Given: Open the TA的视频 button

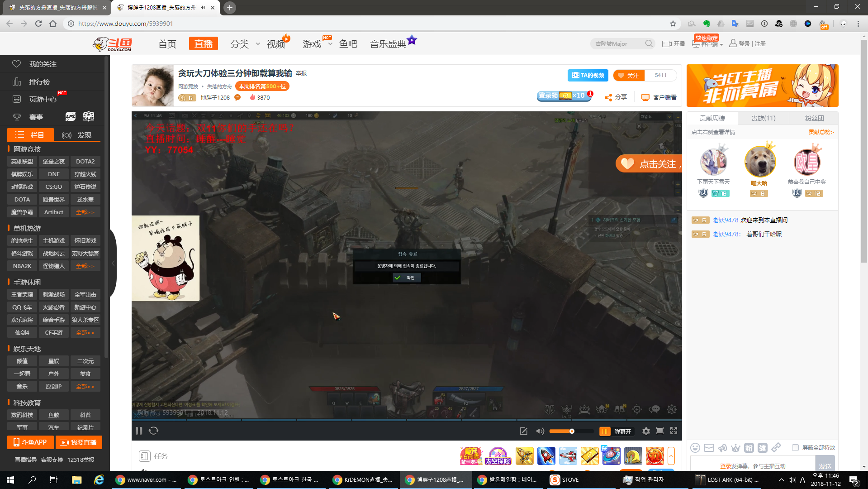Looking at the screenshot, I should point(588,76).
